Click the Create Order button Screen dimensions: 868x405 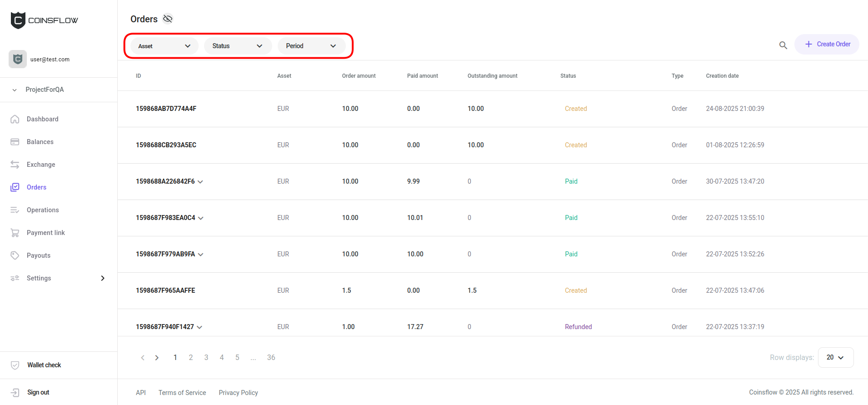(827, 44)
